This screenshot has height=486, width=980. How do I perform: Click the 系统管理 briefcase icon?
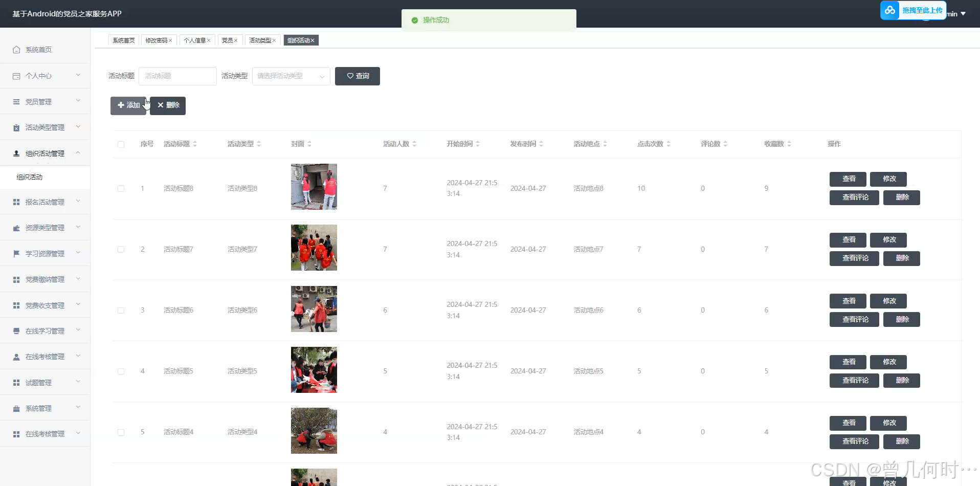(16, 408)
